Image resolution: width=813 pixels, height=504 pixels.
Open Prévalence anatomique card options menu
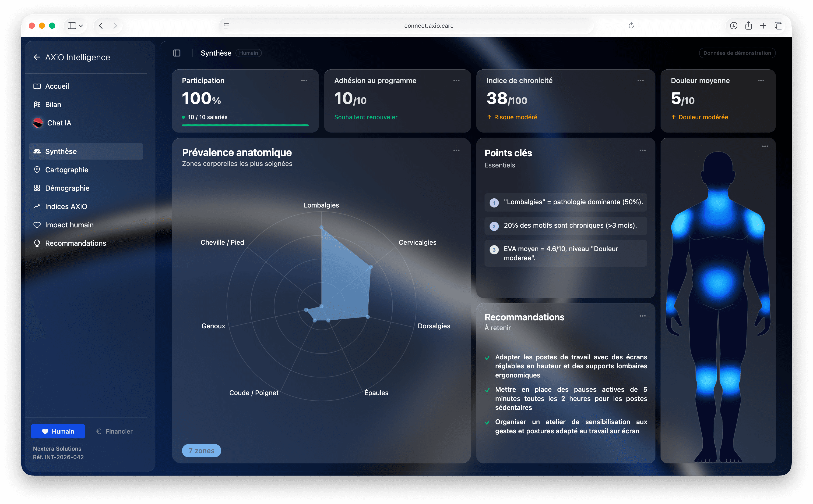[456, 151]
